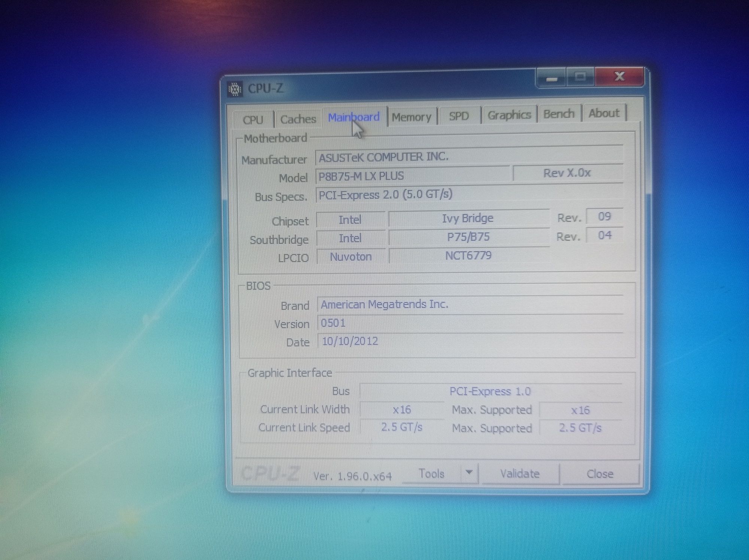Click the CPU-Z window title text
This screenshot has height=560, width=749.
[265, 89]
